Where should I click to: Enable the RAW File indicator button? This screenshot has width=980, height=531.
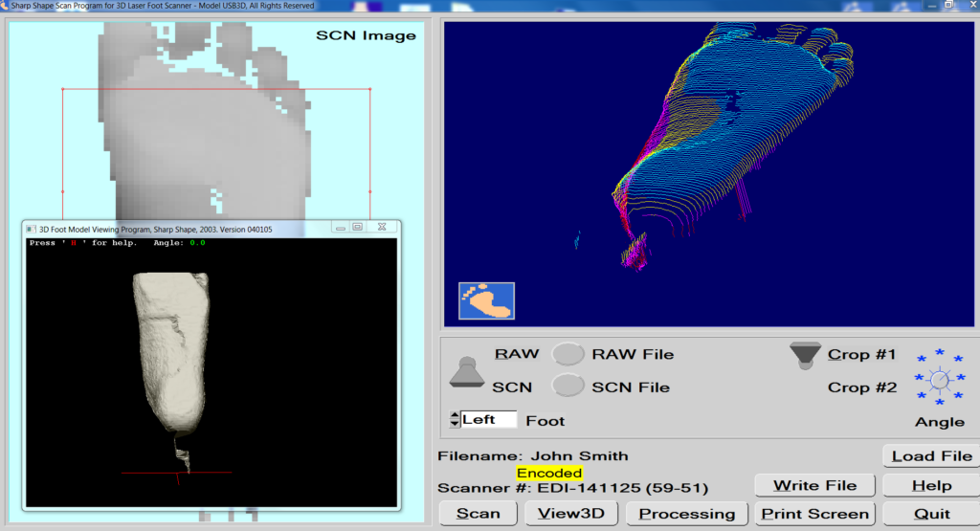pos(569,354)
